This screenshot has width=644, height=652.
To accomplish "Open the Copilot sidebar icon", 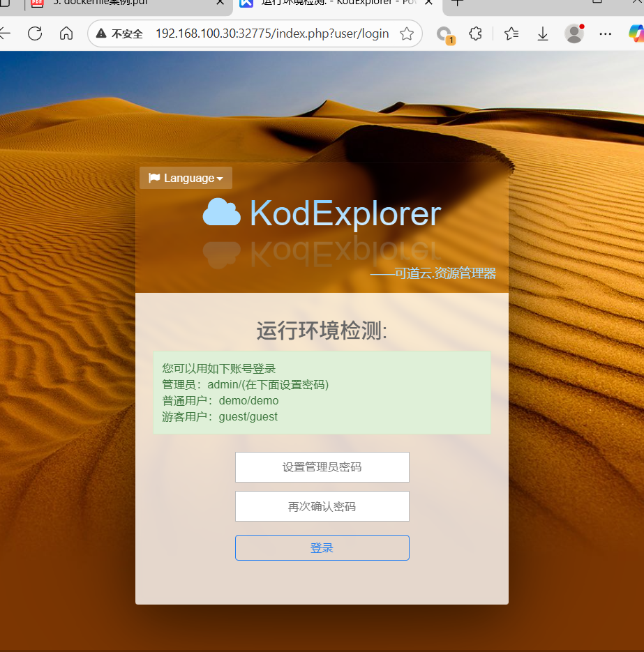I will [x=636, y=33].
